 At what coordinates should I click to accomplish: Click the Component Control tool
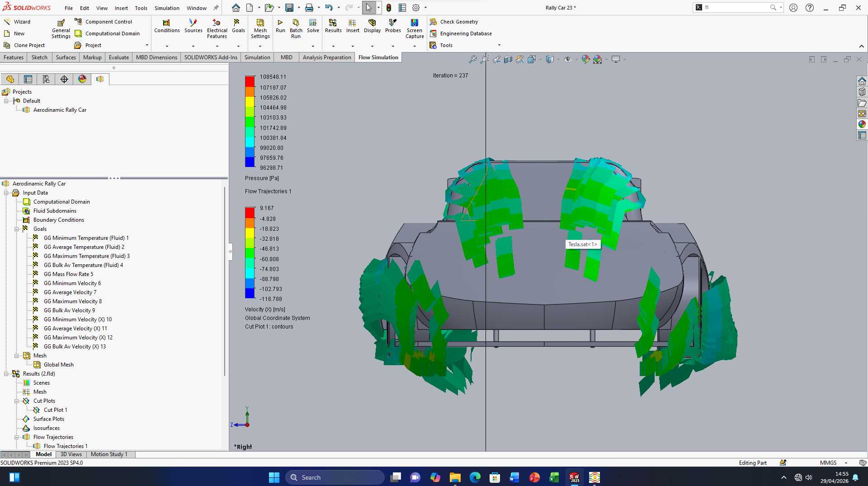(104, 22)
